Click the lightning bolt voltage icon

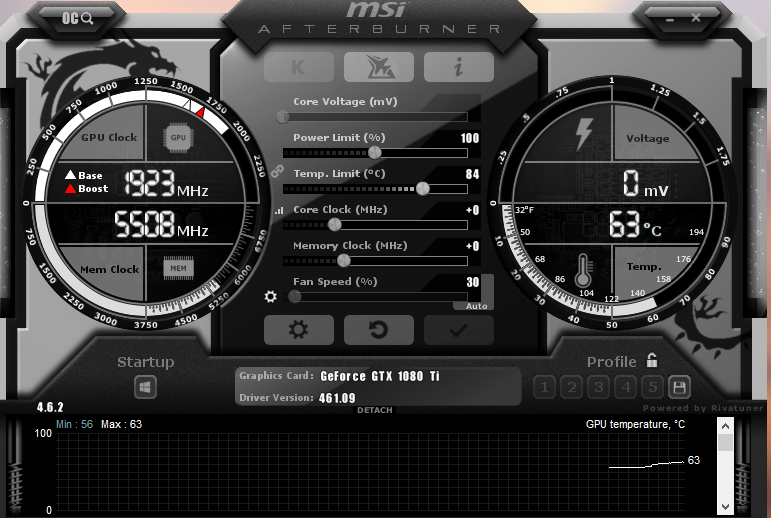[584, 133]
